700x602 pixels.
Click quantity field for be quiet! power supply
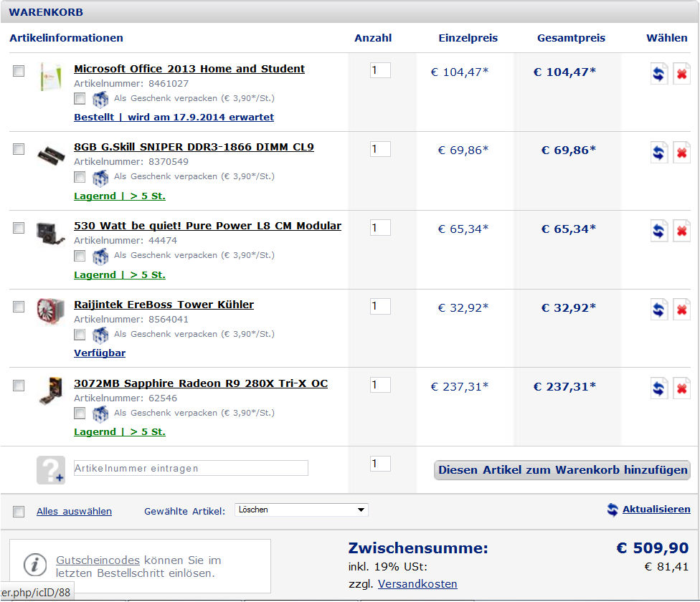click(x=380, y=228)
